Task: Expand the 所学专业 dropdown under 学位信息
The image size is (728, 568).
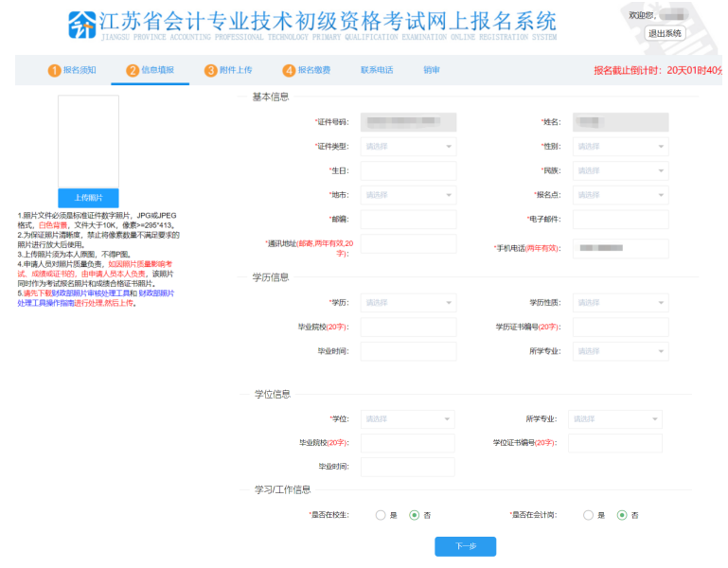Action: 614,419
